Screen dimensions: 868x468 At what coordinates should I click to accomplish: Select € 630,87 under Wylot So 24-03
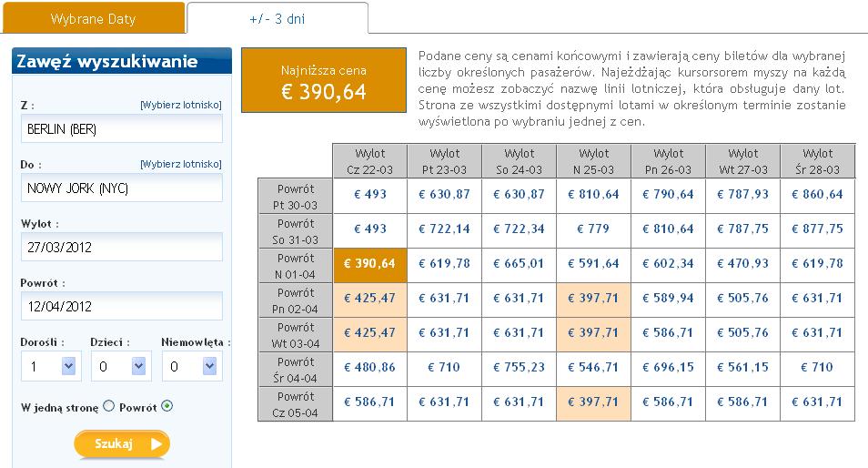click(x=520, y=195)
